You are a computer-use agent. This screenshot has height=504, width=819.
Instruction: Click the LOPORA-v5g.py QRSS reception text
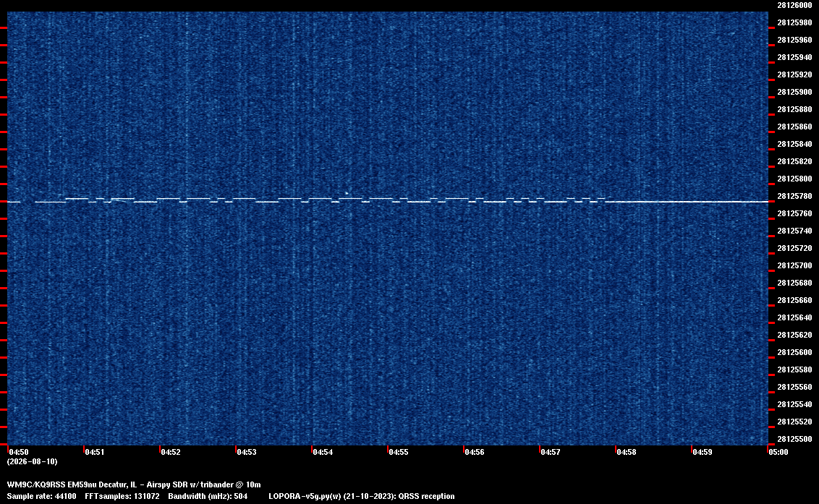[362, 496]
